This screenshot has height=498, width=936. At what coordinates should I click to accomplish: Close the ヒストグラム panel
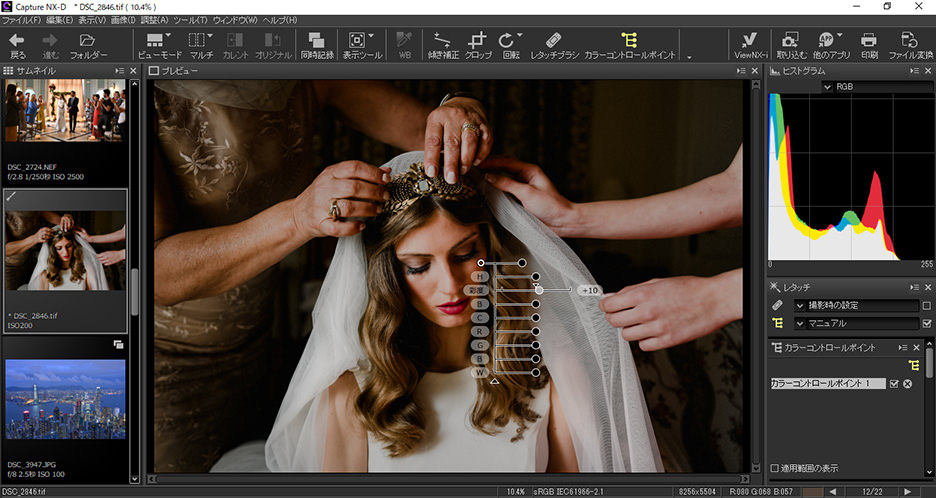928,70
